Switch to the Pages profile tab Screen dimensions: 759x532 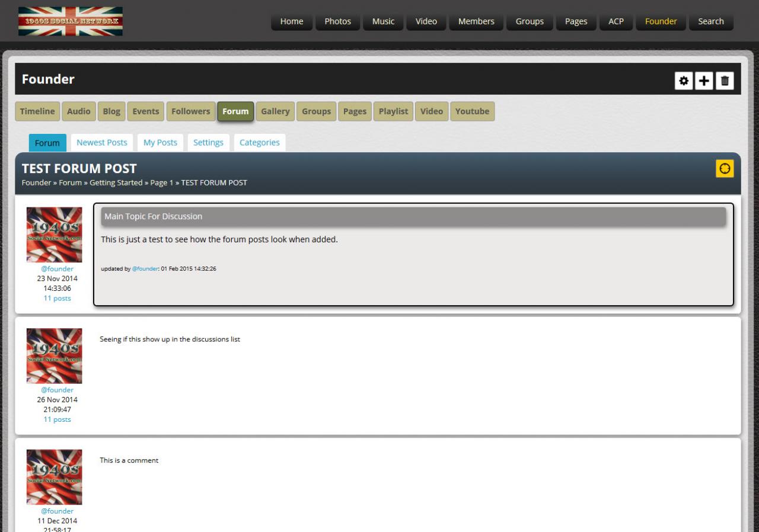coord(355,111)
